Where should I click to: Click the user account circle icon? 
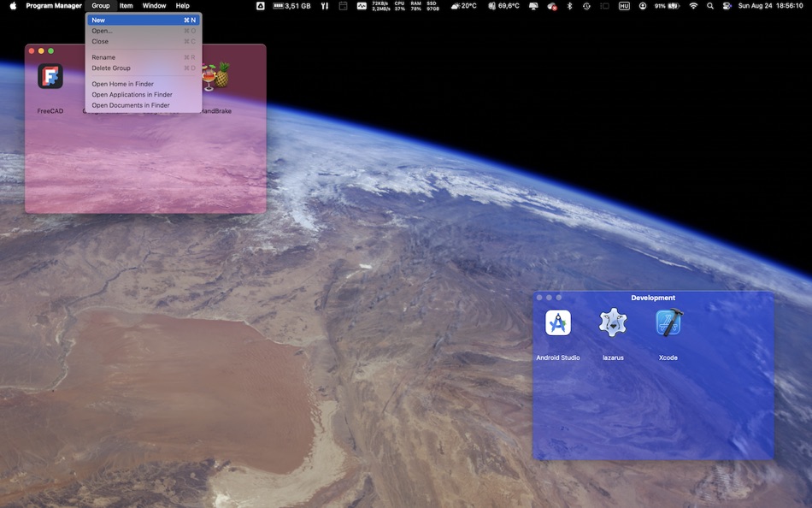642,6
